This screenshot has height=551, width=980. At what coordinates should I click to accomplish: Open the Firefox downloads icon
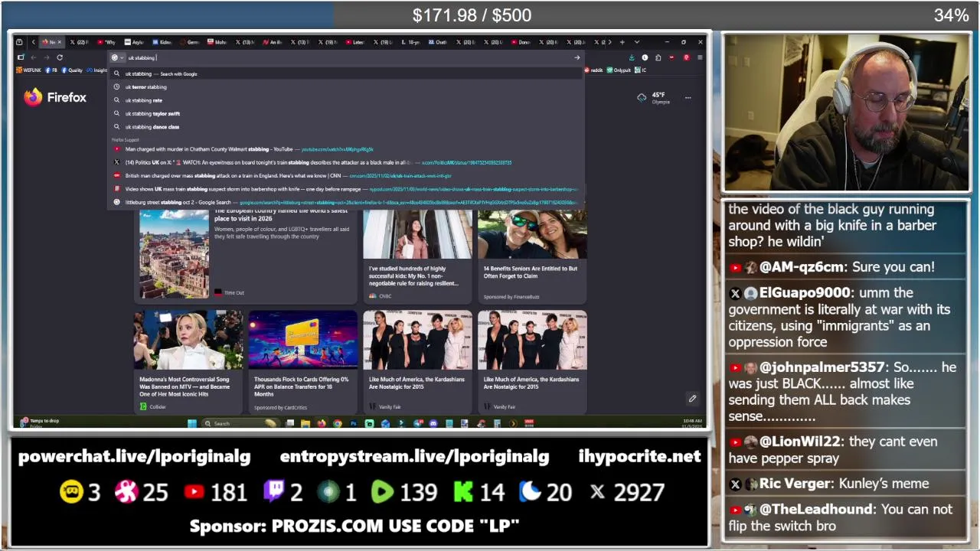click(632, 57)
